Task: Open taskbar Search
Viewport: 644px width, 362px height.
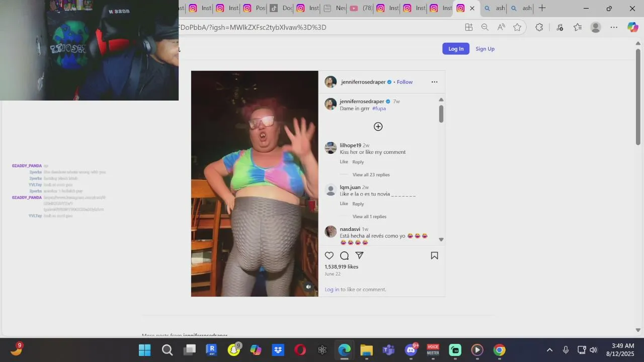Action: point(167,350)
